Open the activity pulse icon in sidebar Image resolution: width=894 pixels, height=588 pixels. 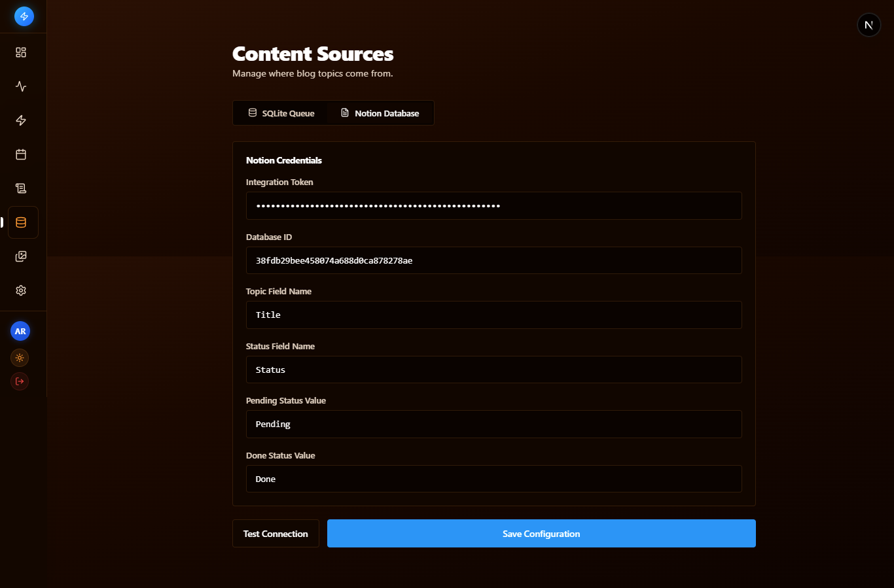21,86
